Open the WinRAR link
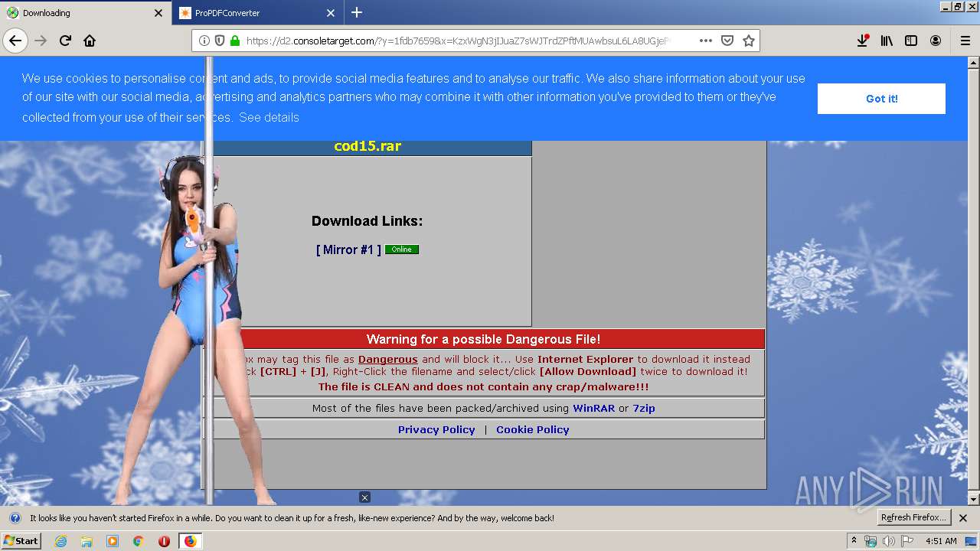The image size is (980, 551). (x=593, y=408)
